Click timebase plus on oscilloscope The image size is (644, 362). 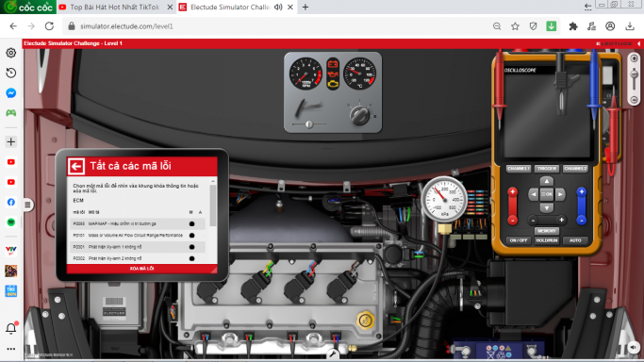(561, 221)
